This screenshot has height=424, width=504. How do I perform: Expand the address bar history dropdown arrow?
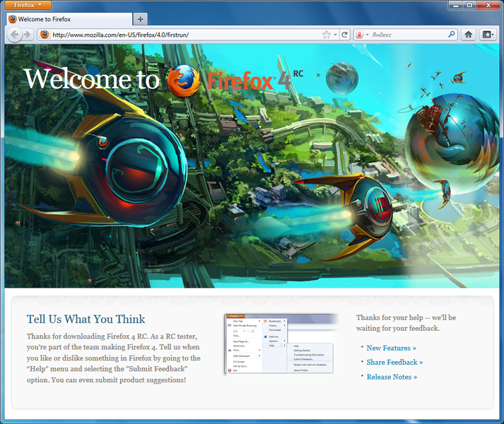[335, 35]
